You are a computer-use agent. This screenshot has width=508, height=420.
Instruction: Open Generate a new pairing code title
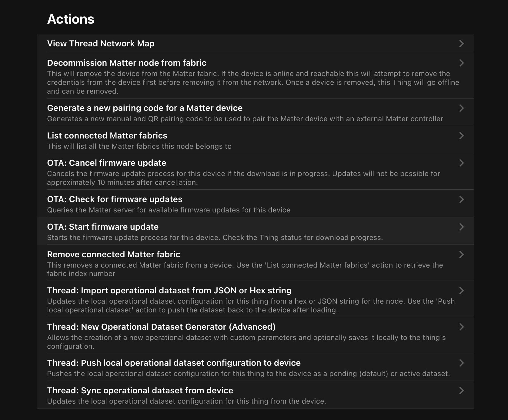pos(145,108)
